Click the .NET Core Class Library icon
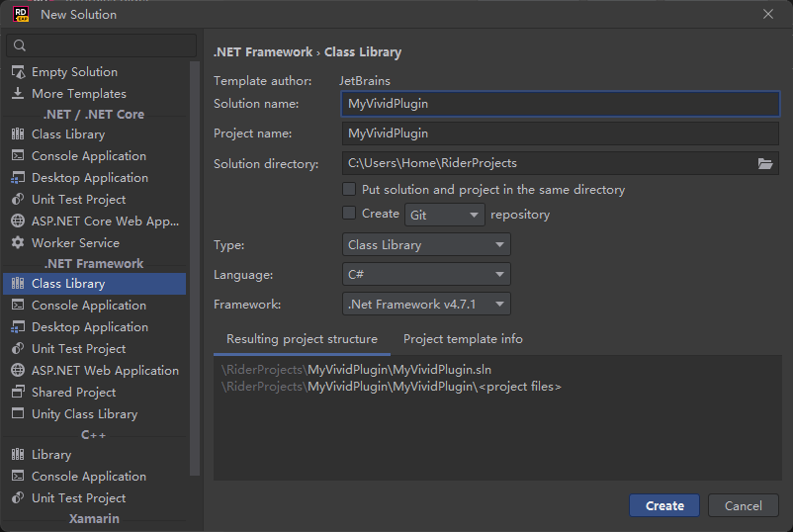 coord(18,134)
